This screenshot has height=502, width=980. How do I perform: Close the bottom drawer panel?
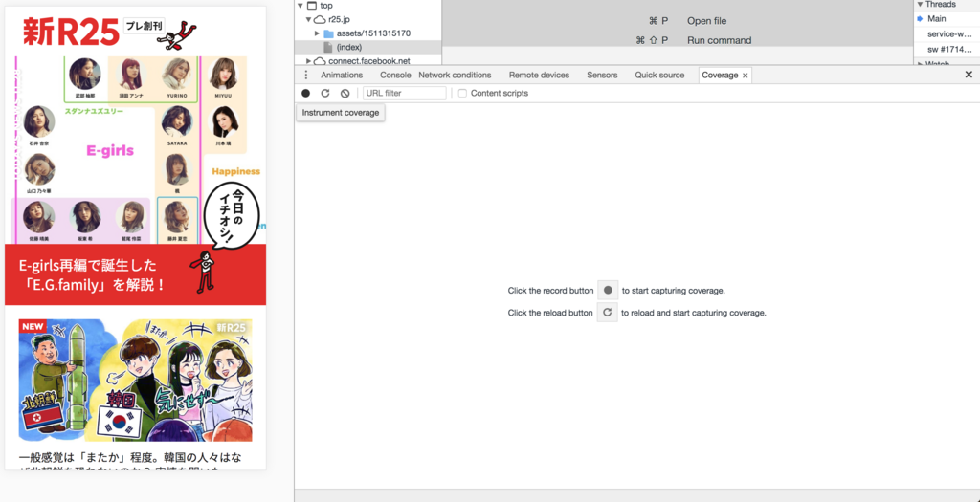(969, 75)
